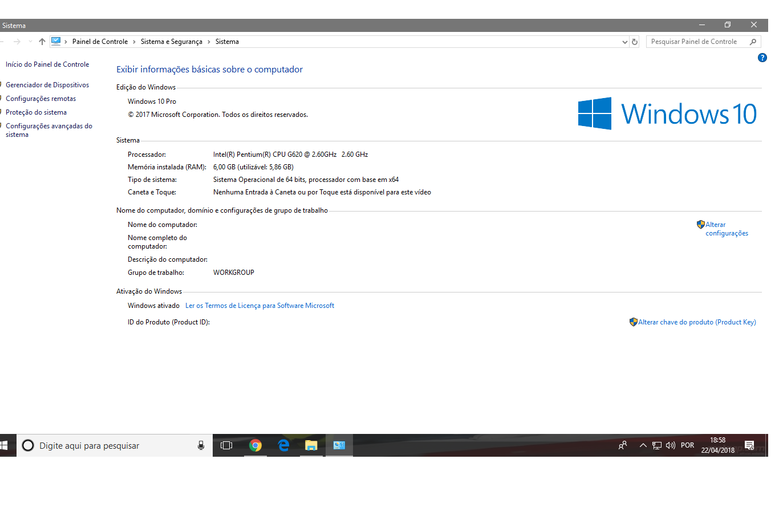Open Proteção do sistema
The height and width of the screenshot is (532, 779).
point(36,112)
